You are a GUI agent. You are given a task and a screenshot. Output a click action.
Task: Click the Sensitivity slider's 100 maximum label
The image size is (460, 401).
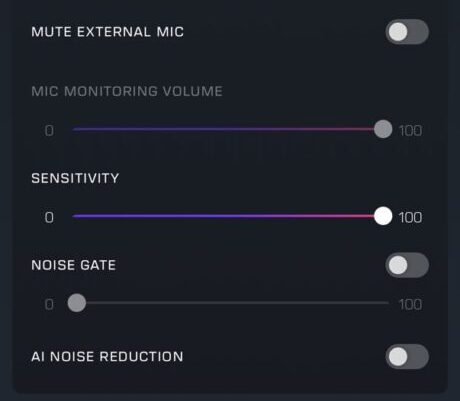(x=410, y=218)
